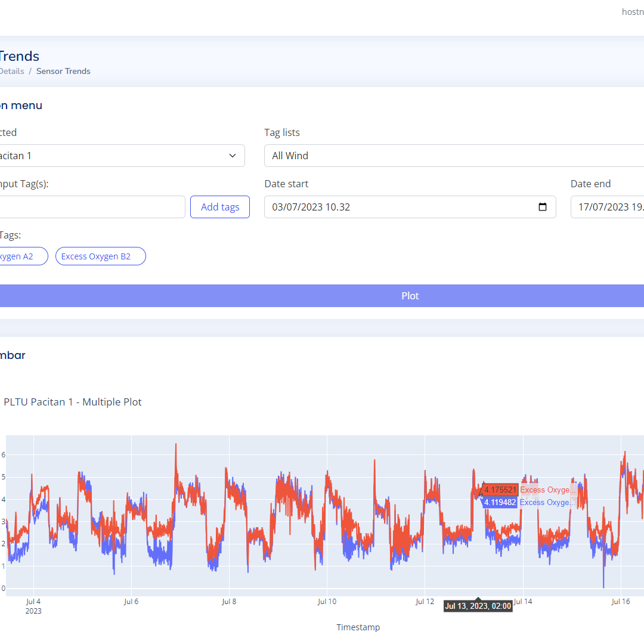Click the Jul 10 x-axis tick label

tap(327, 602)
